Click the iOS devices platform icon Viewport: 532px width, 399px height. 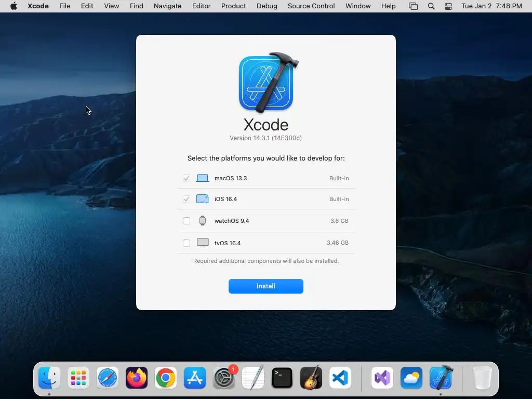coord(203,199)
